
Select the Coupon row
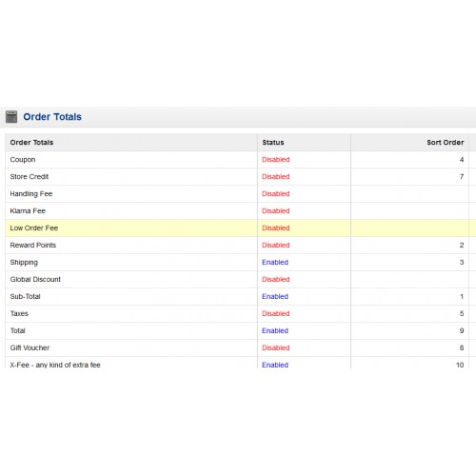click(241, 160)
